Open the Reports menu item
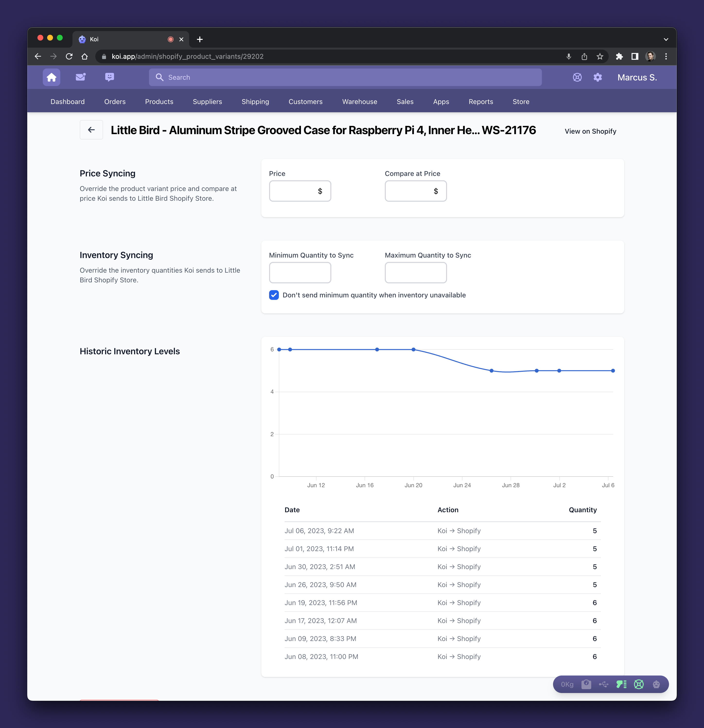The image size is (704, 728). click(480, 101)
